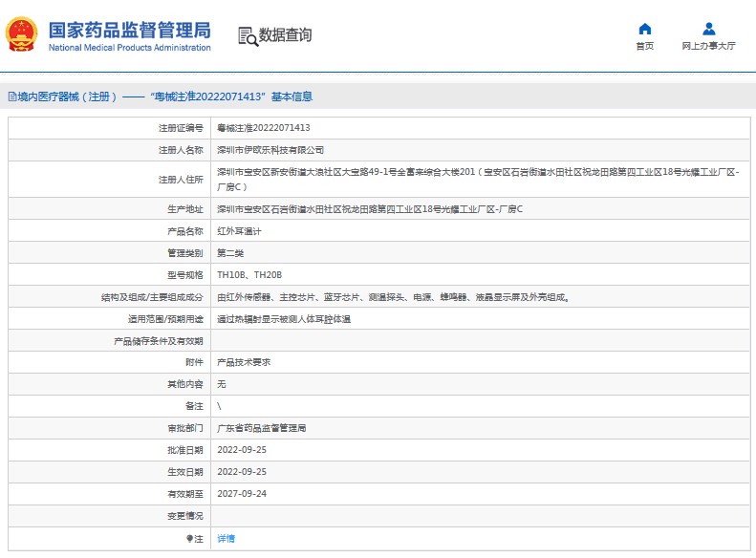This screenshot has width=756, height=558.
Task: Click the 结构及组成 description text
Action: (394, 297)
